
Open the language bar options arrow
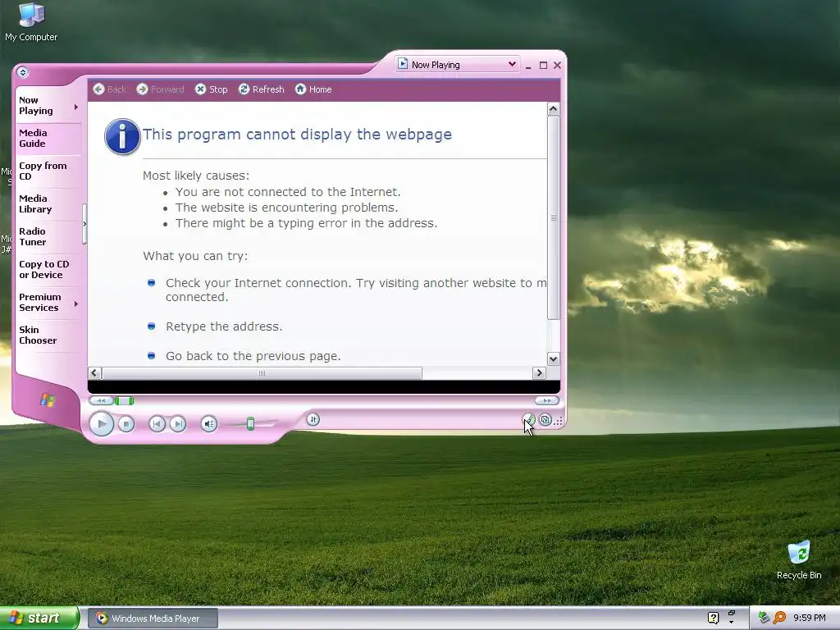pos(731,623)
